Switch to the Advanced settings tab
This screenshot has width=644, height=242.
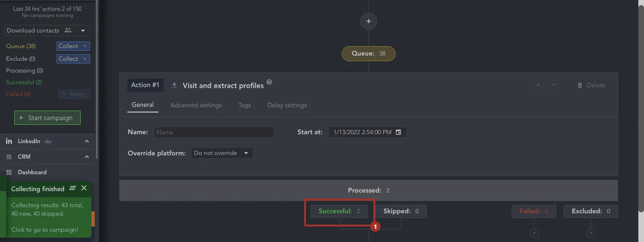coord(196,105)
